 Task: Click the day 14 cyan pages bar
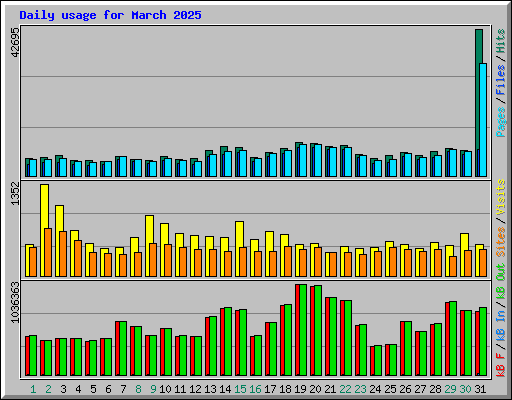click(x=228, y=164)
